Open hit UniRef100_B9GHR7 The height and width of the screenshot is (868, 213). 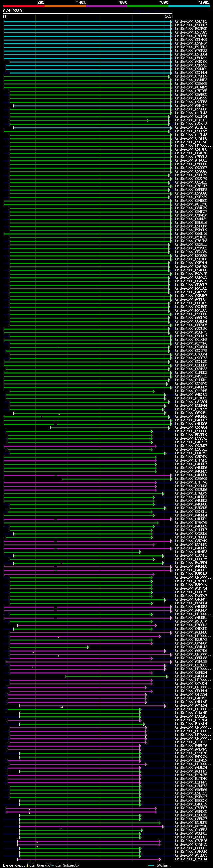tap(191, 25)
